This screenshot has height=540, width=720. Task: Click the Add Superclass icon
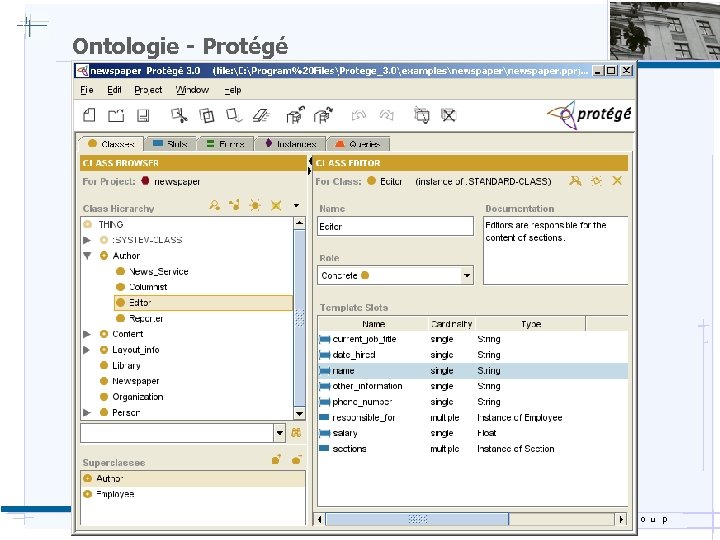coord(276,459)
